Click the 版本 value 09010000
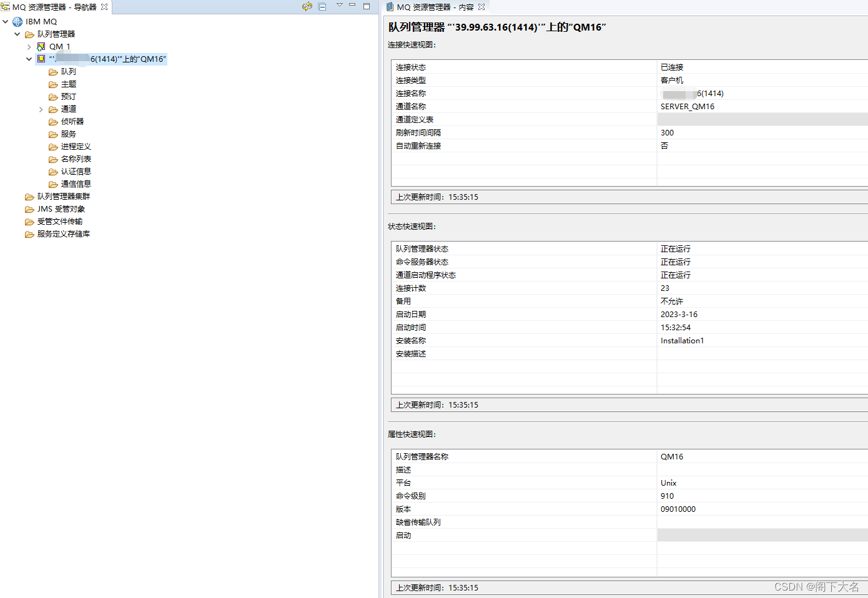The height and width of the screenshot is (598, 868). pyautogui.click(x=678, y=509)
